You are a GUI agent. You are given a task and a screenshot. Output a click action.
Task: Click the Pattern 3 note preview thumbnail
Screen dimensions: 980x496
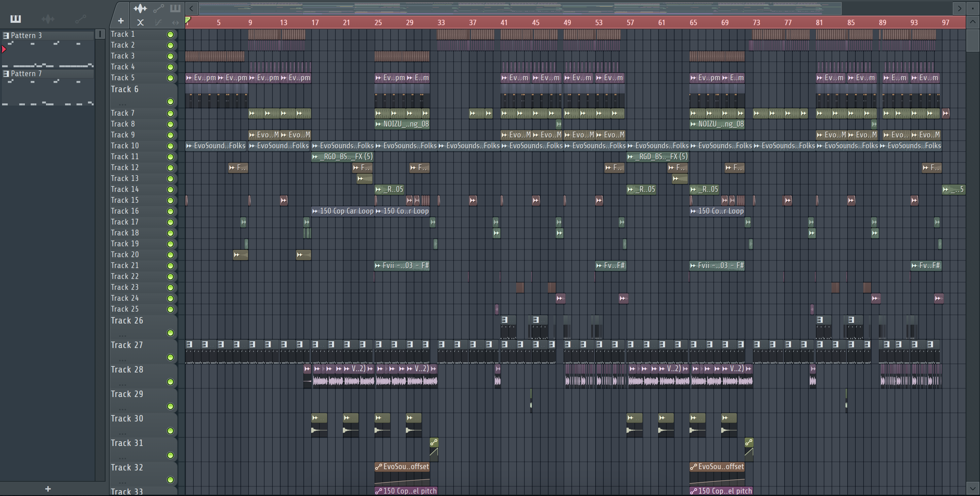click(x=48, y=54)
